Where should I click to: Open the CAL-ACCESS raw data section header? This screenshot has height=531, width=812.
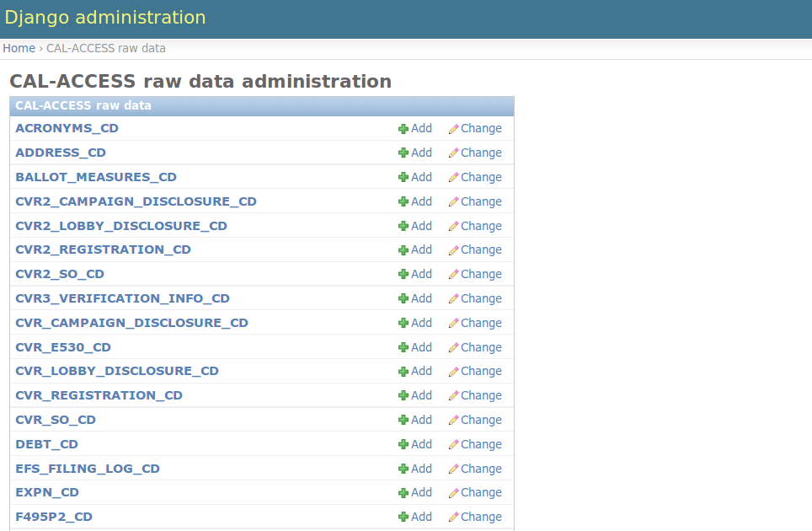pyautogui.click(x=83, y=105)
